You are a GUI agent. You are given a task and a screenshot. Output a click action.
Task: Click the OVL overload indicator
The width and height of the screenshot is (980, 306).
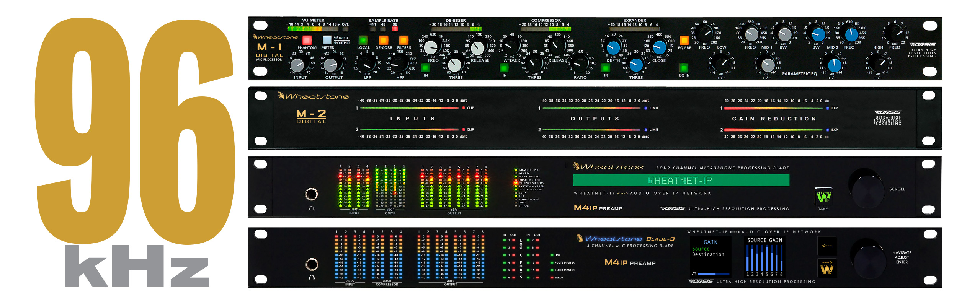pyautogui.click(x=345, y=29)
